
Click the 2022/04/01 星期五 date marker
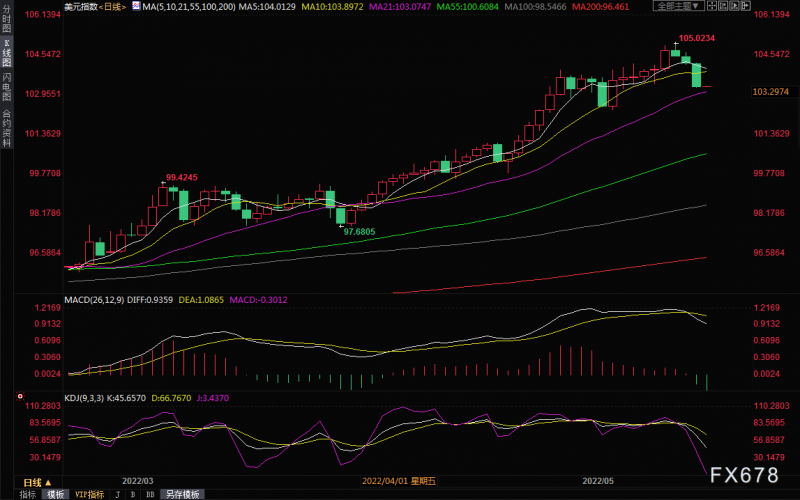pos(398,481)
